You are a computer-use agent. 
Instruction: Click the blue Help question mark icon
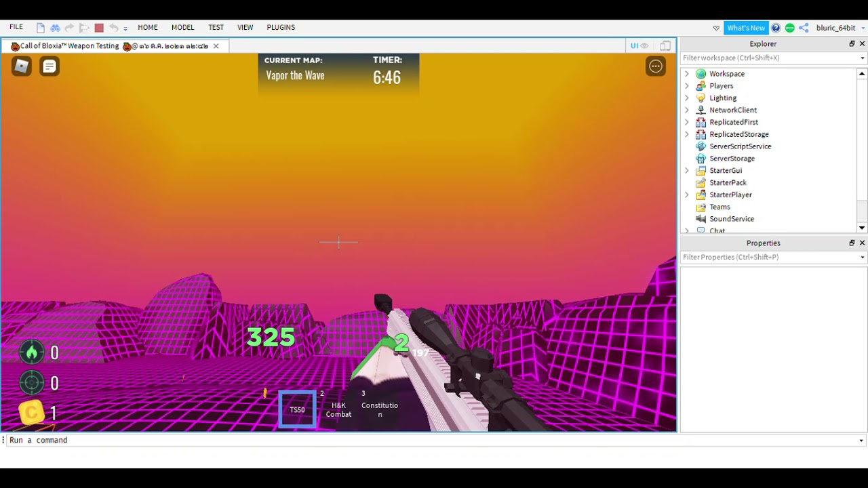[776, 28]
